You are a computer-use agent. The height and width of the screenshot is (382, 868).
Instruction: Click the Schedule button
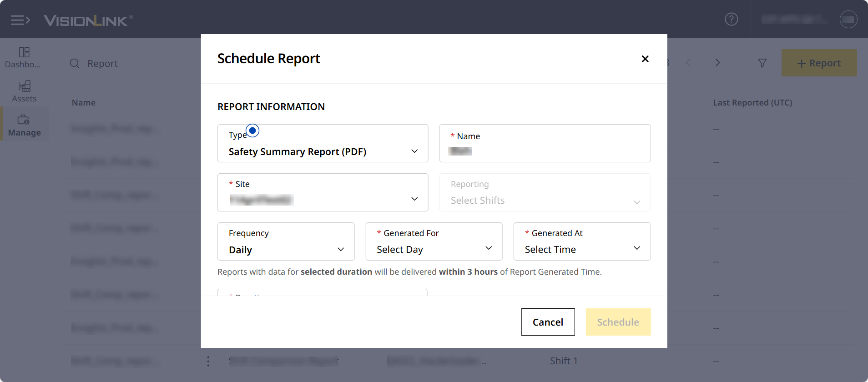[618, 322]
